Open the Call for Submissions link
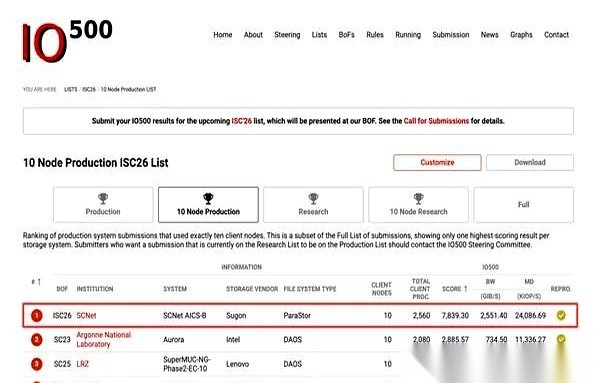The height and width of the screenshot is (383, 600). click(436, 121)
